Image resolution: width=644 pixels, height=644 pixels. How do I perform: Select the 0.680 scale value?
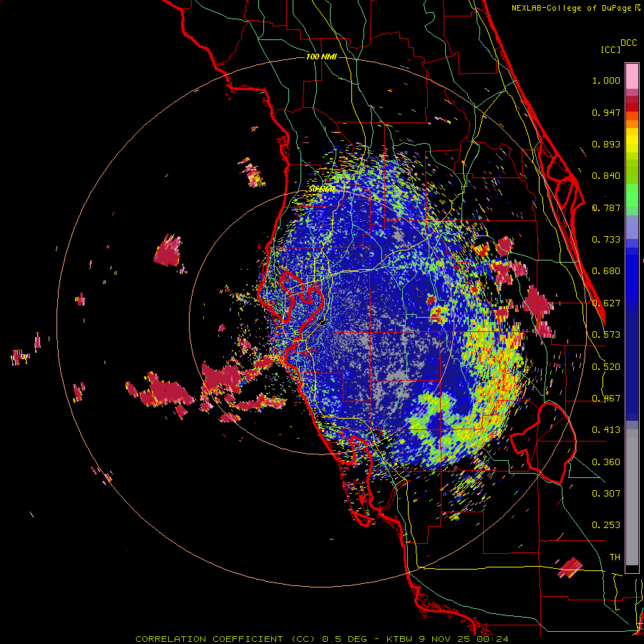pyautogui.click(x=606, y=271)
